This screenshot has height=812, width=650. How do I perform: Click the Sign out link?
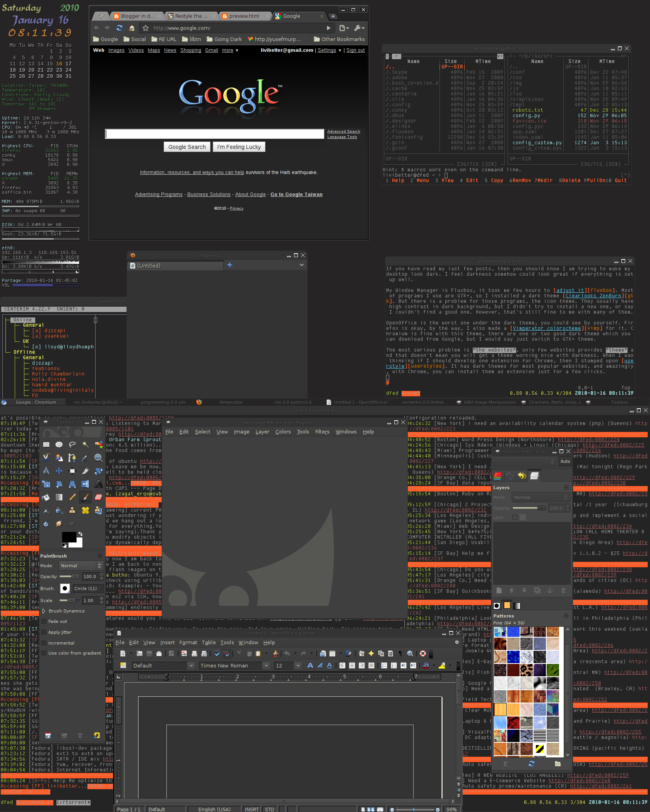click(355, 50)
